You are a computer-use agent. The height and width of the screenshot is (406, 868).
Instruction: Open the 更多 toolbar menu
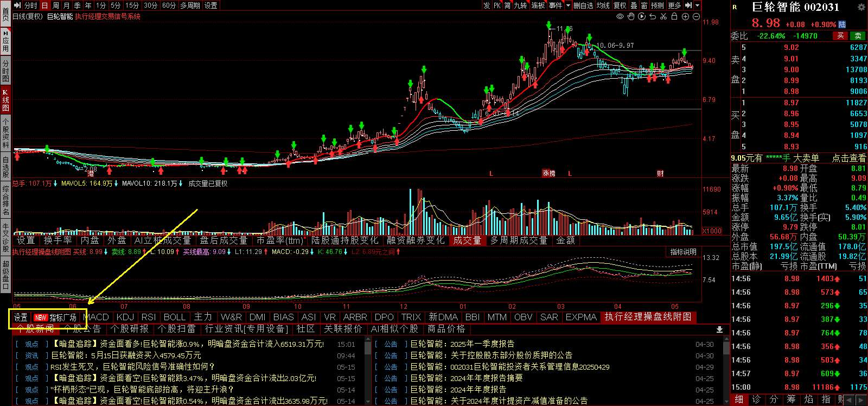(x=674, y=5)
